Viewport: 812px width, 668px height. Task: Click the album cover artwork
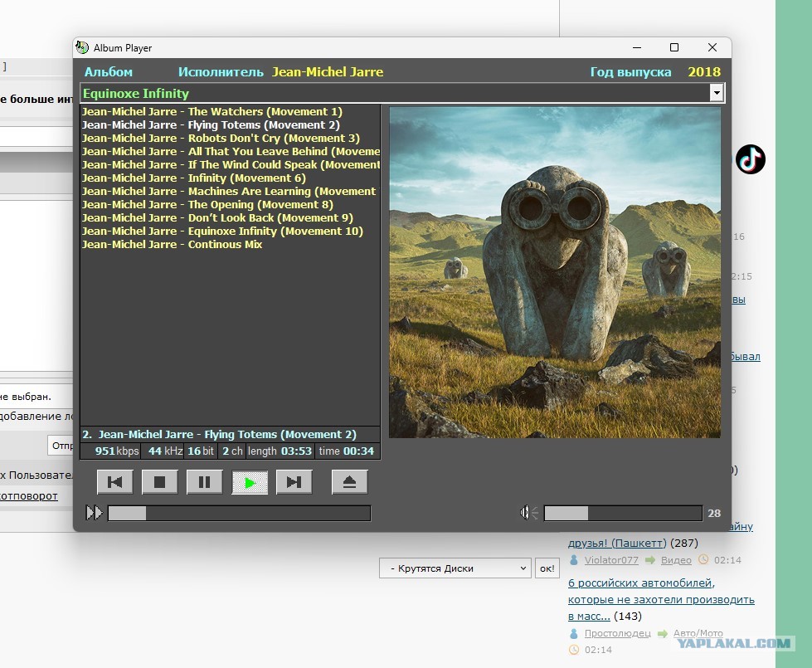[x=555, y=272]
